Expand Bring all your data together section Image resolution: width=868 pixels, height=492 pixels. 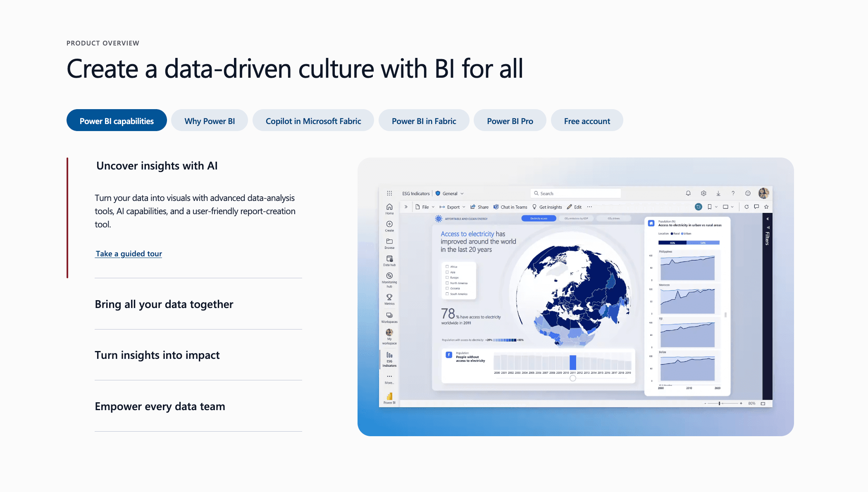(164, 304)
